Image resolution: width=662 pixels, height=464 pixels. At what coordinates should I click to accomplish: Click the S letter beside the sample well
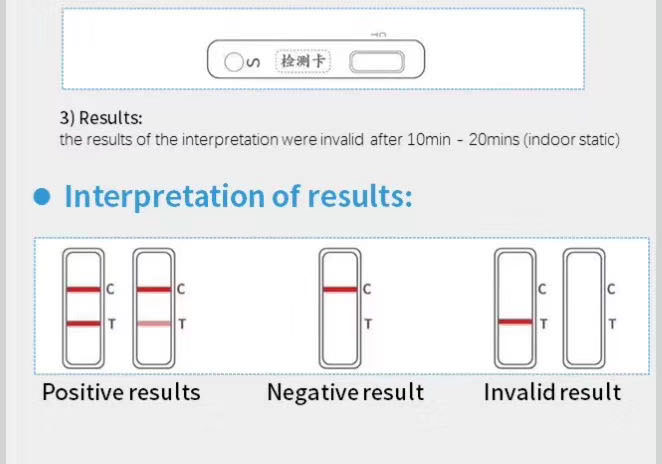(x=253, y=62)
